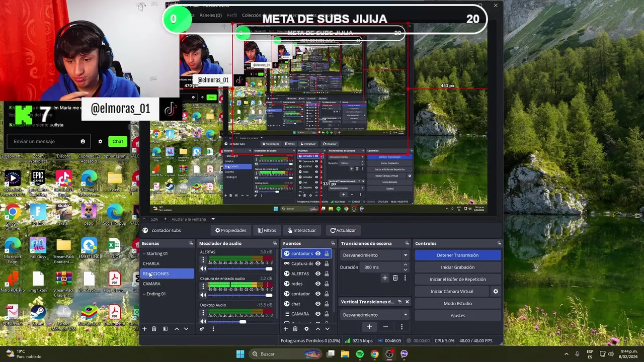
Task: Mute the ALERTAS audio channel
Action: pos(203,268)
